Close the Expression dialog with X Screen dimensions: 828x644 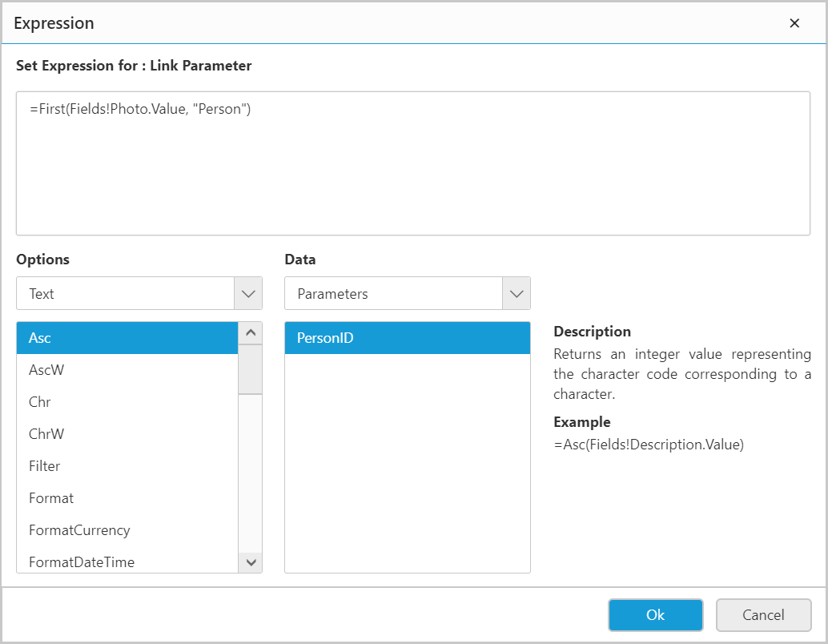point(794,23)
